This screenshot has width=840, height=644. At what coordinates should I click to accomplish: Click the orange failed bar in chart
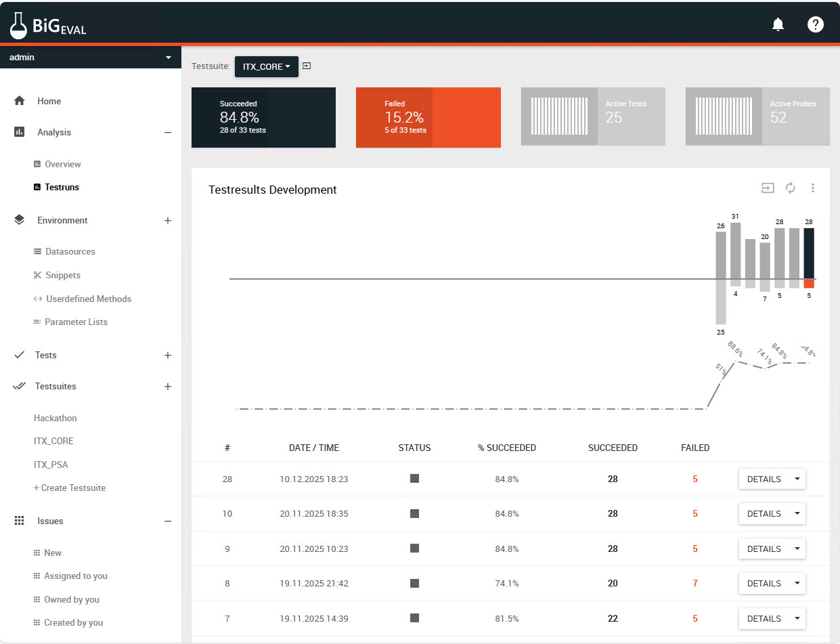pyautogui.click(x=809, y=284)
